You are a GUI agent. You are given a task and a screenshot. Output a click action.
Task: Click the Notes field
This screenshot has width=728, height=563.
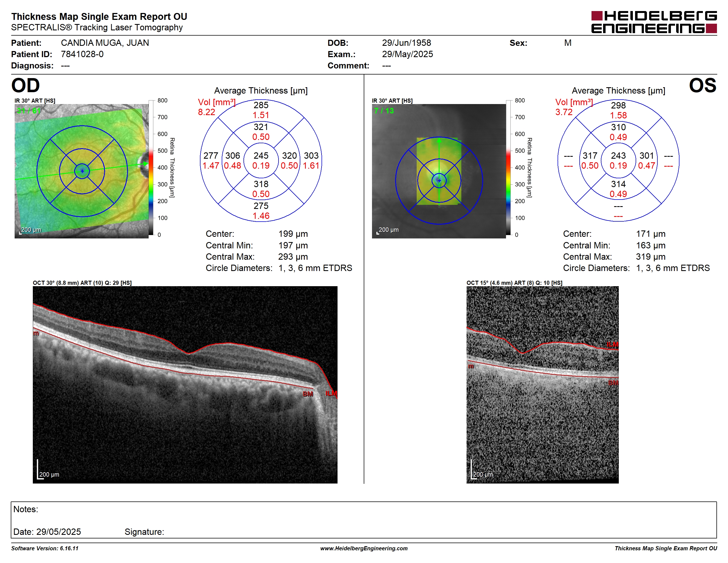pos(364,520)
